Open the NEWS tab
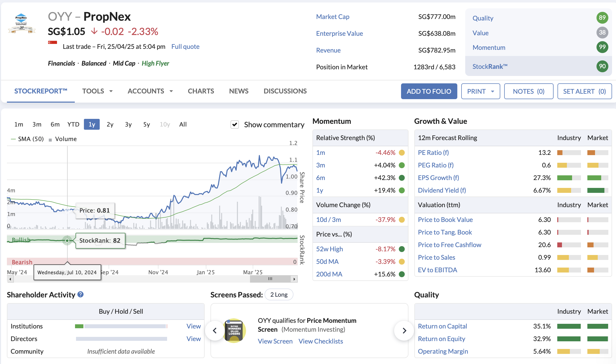Viewport: 616px width, 364px height. (x=239, y=91)
